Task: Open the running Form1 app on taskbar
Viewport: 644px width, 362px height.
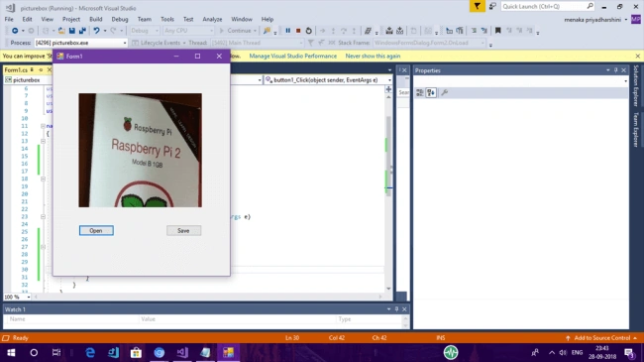Action: tap(228, 352)
